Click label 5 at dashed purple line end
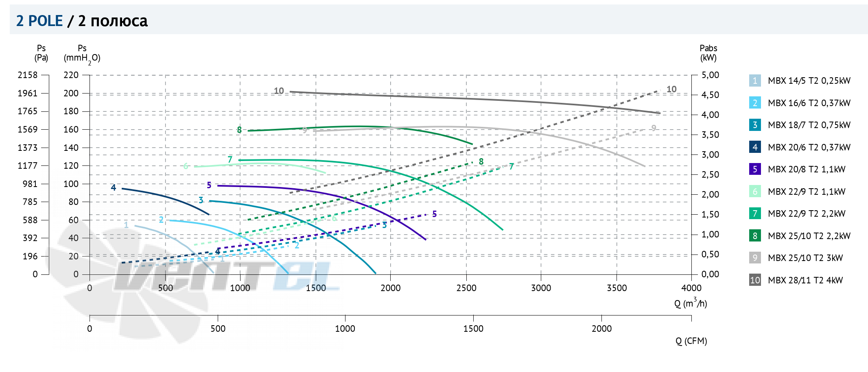This screenshot has height=372, width=868. [x=434, y=214]
